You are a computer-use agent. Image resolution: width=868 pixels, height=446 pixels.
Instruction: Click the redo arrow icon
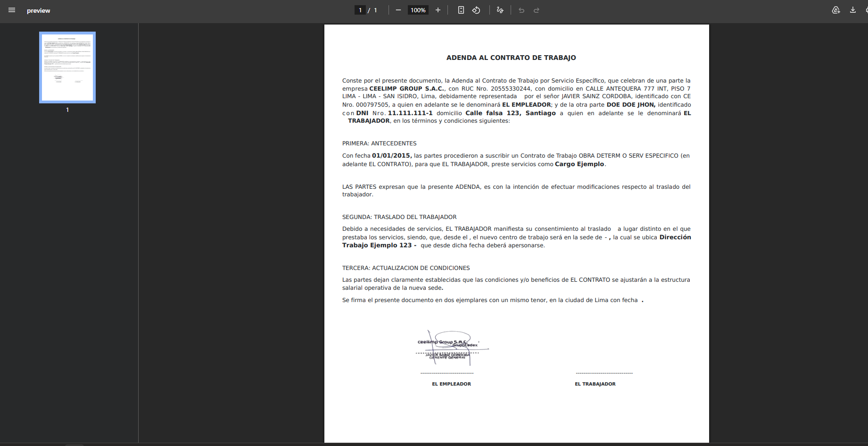coord(537,10)
